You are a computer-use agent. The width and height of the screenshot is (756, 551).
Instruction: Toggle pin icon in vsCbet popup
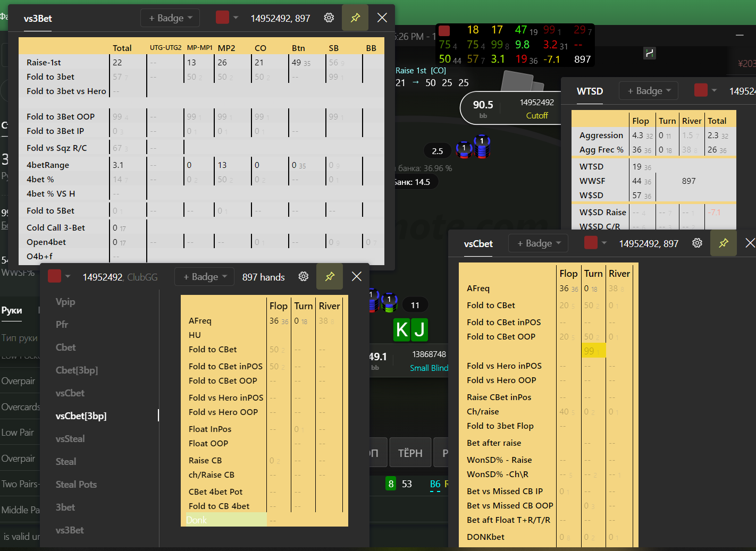(x=724, y=243)
